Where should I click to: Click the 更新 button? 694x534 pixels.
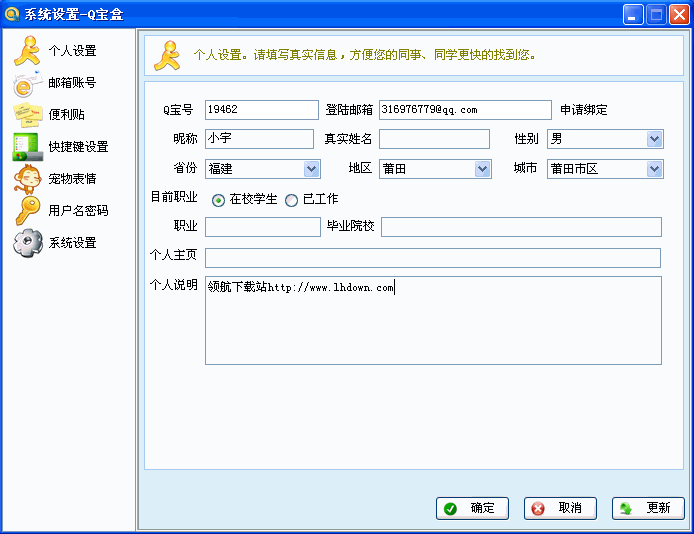[x=648, y=509]
